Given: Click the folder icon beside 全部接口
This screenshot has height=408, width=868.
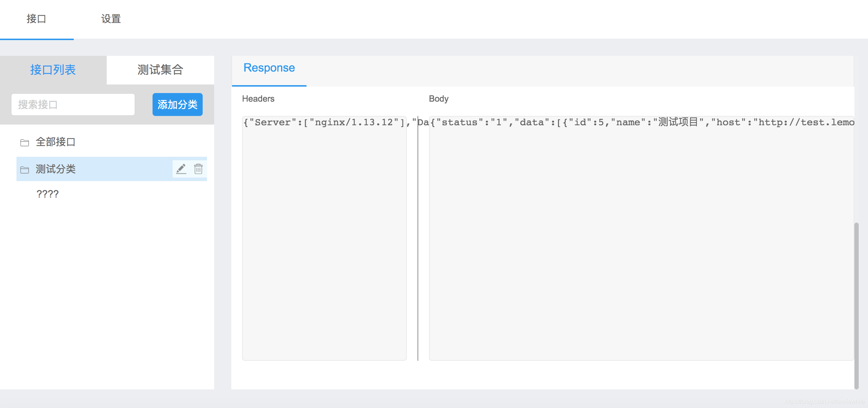Looking at the screenshot, I should (25, 142).
